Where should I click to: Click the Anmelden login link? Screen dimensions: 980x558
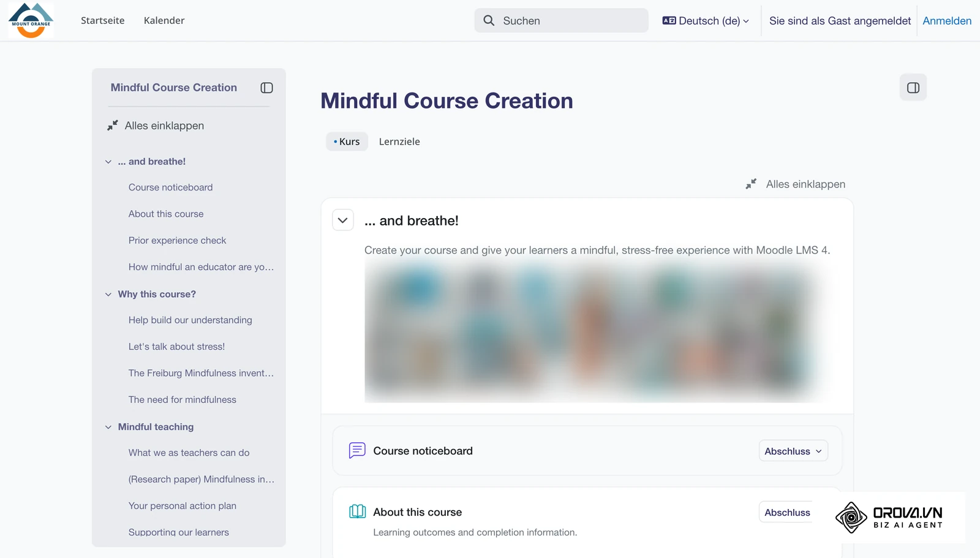click(x=947, y=21)
